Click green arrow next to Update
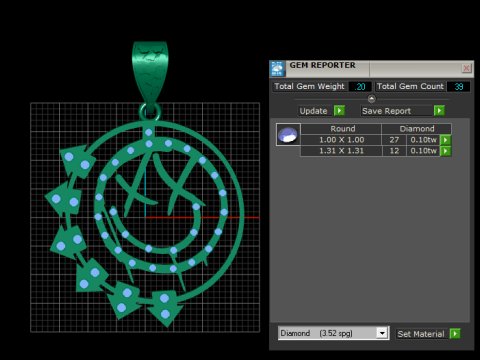This screenshot has height=360, width=480. 339,111
